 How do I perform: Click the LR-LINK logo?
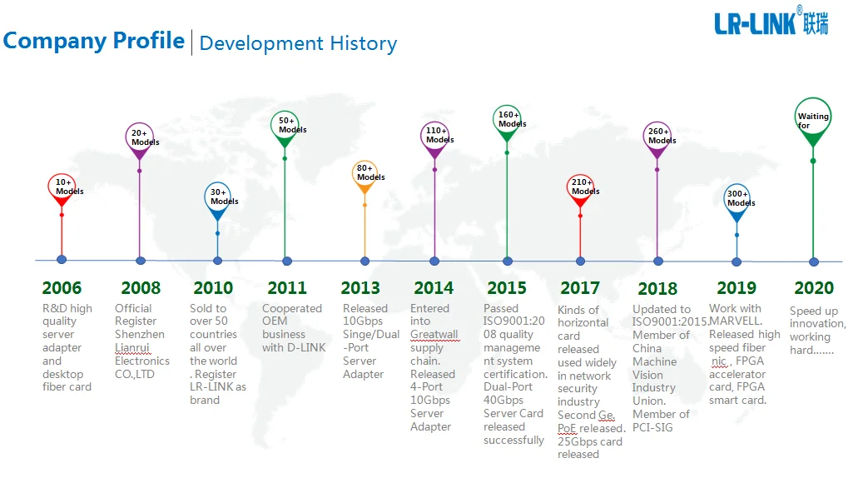pyautogui.click(x=771, y=22)
